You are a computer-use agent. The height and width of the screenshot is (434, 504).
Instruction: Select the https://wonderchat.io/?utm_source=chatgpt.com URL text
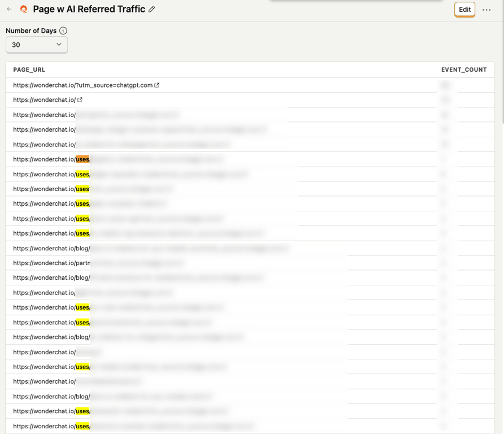pos(82,85)
